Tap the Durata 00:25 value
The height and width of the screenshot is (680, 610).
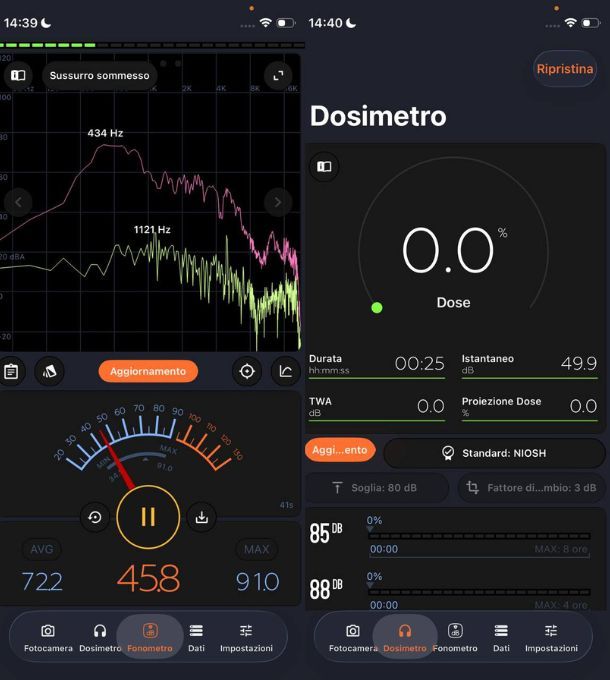[x=419, y=363]
